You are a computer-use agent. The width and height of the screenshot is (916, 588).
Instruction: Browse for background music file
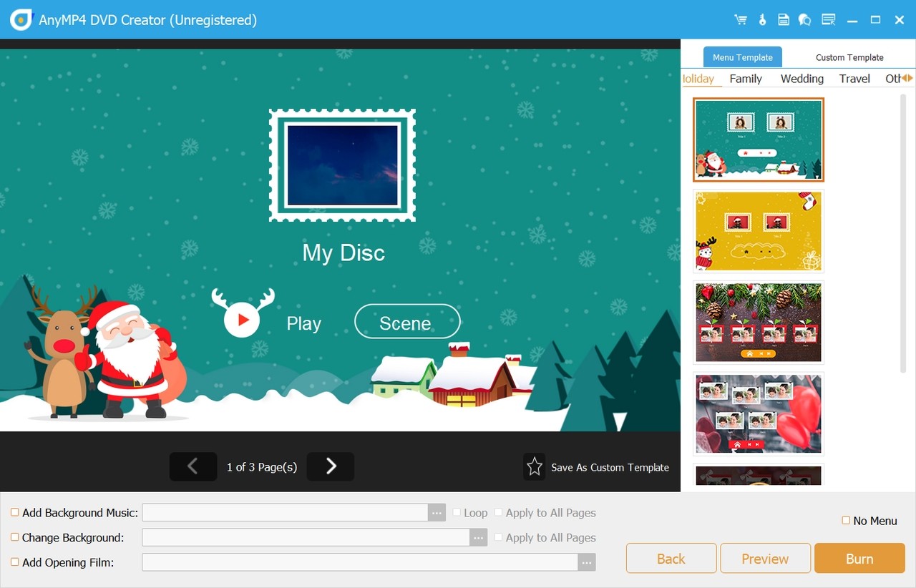[437, 513]
